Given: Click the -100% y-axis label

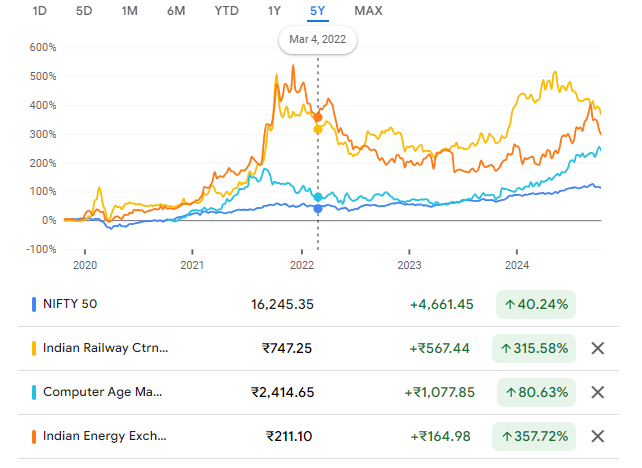Looking at the screenshot, I should 41,249.
